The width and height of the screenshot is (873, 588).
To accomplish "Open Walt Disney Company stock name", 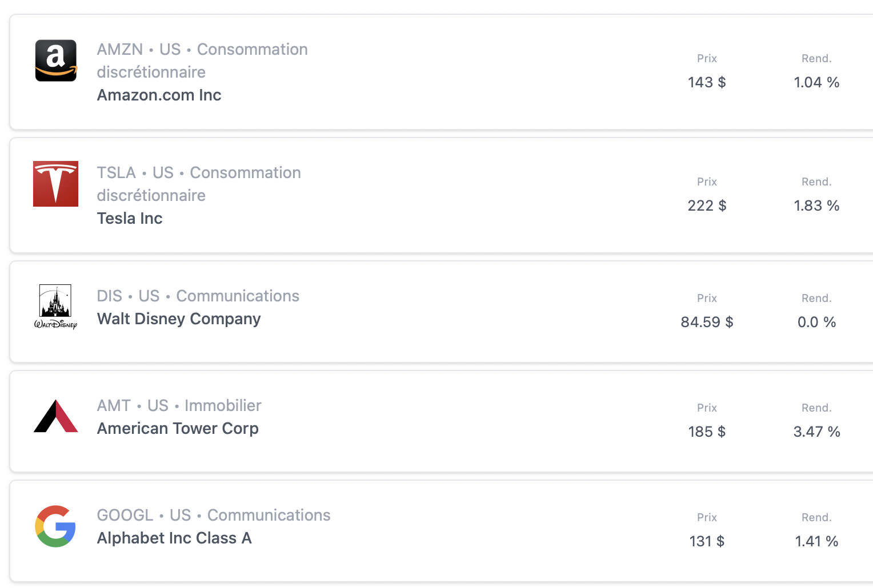I will [179, 319].
